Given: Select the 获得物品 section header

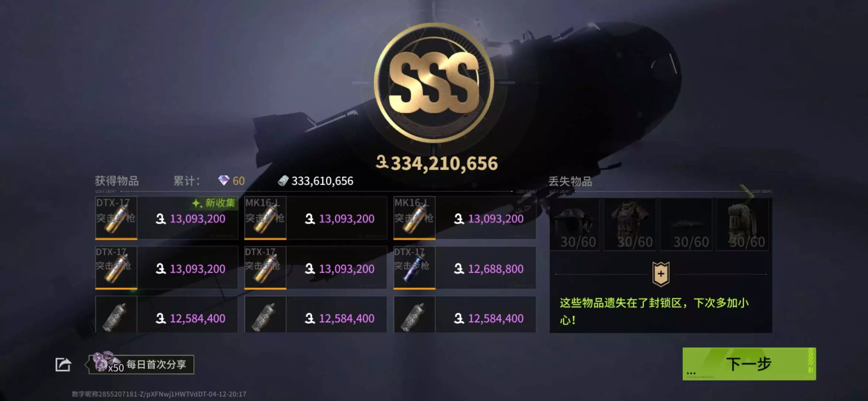Looking at the screenshot, I should click(x=117, y=181).
